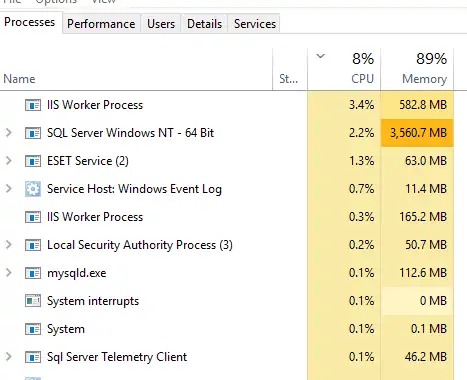Click the 3.4% CPU value
The image size is (467, 380).
click(361, 105)
